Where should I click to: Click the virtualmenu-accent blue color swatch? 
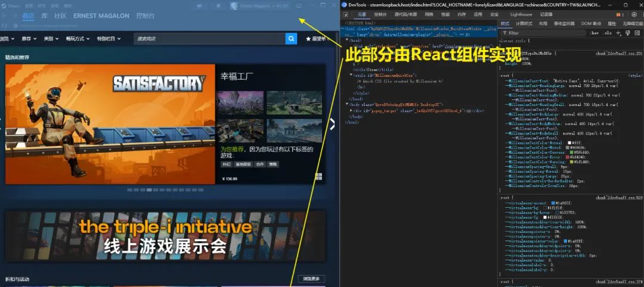[553, 203]
